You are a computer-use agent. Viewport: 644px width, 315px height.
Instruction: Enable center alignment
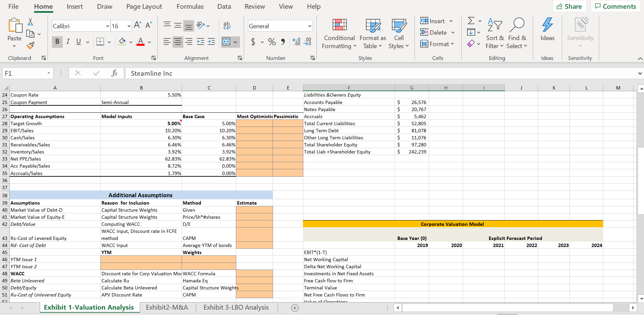click(178, 42)
